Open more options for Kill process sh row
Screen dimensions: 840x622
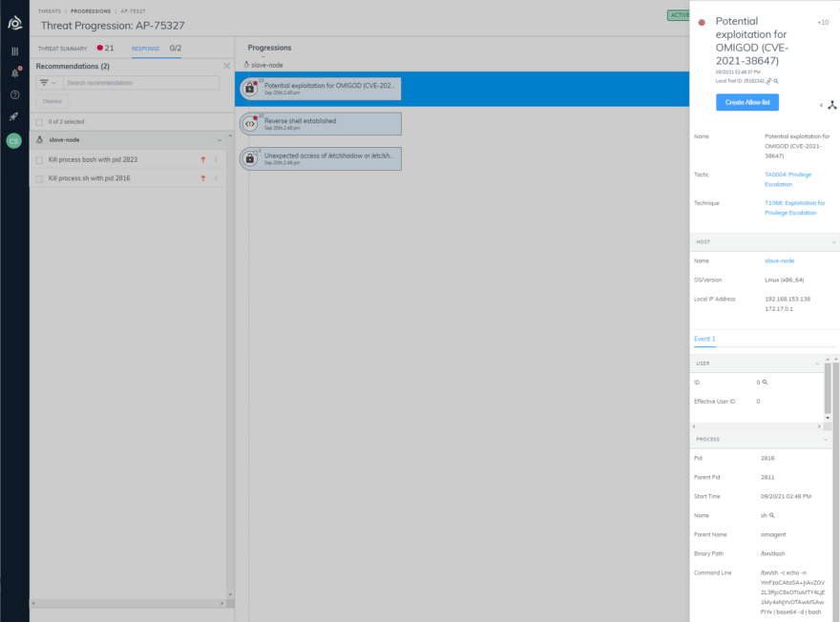(216, 178)
